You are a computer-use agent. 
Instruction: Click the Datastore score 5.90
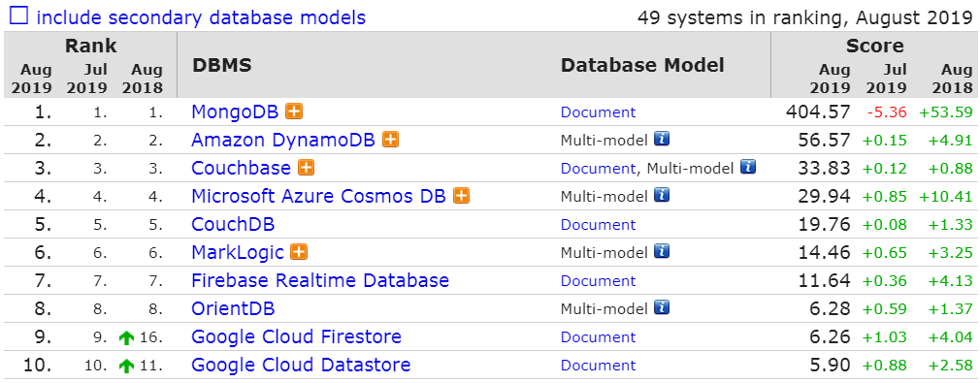831,365
